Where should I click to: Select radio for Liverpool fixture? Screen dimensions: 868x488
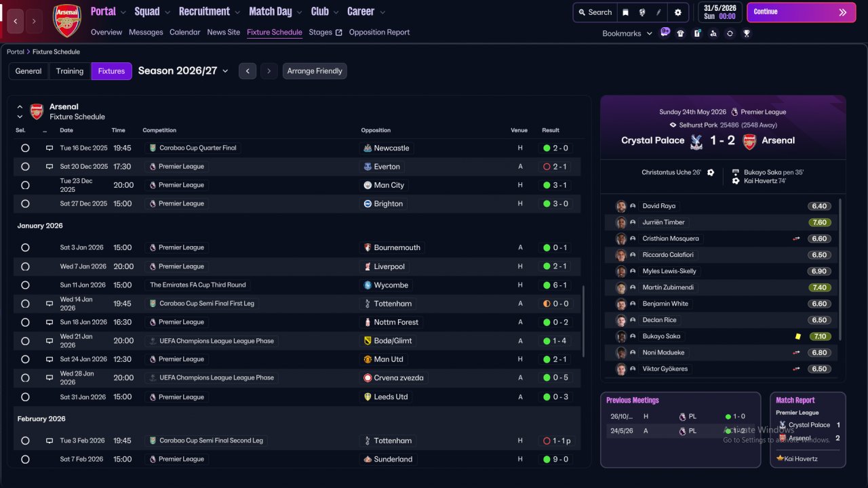(x=25, y=266)
